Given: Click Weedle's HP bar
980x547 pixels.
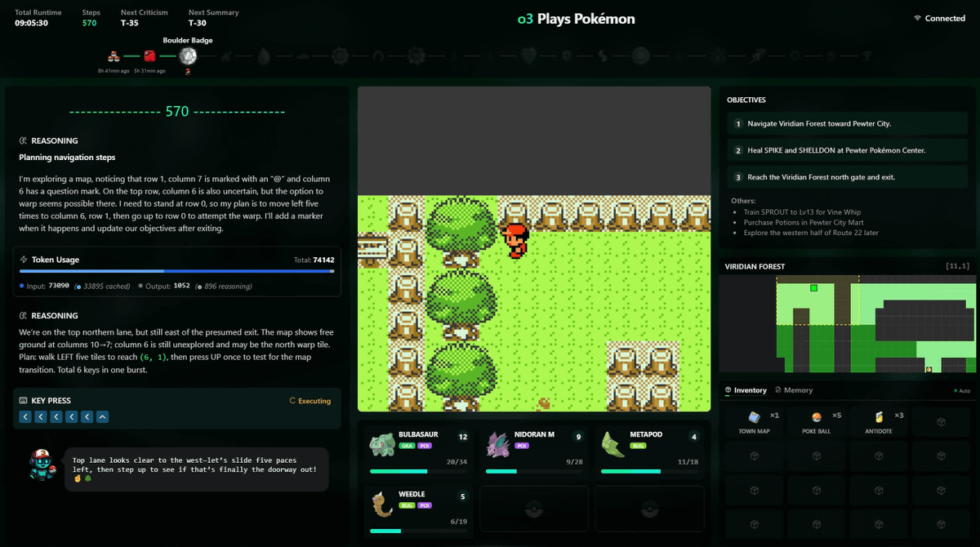Looking at the screenshot, I should pos(419,531).
